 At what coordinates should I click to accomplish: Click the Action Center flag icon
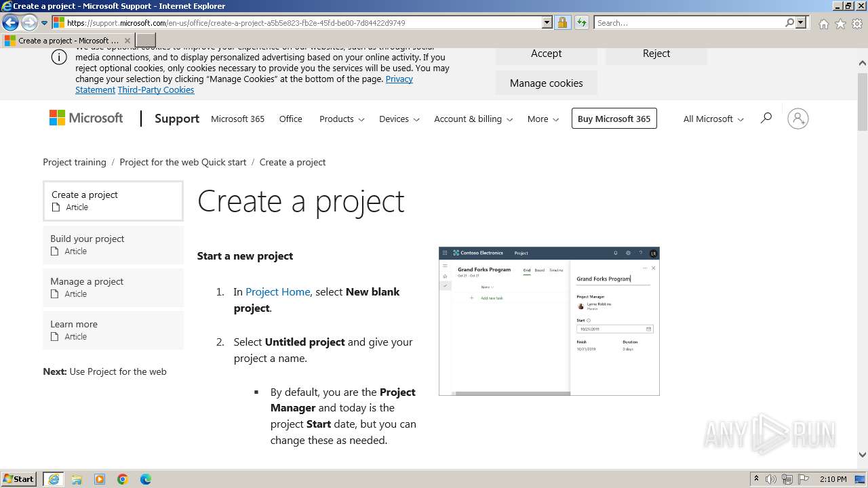point(802,479)
